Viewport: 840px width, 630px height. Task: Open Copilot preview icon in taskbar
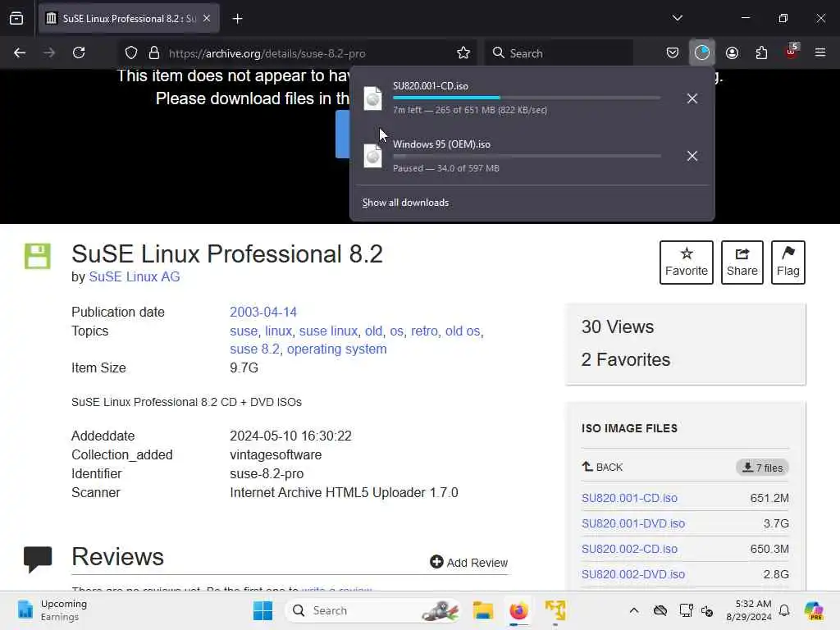814,610
